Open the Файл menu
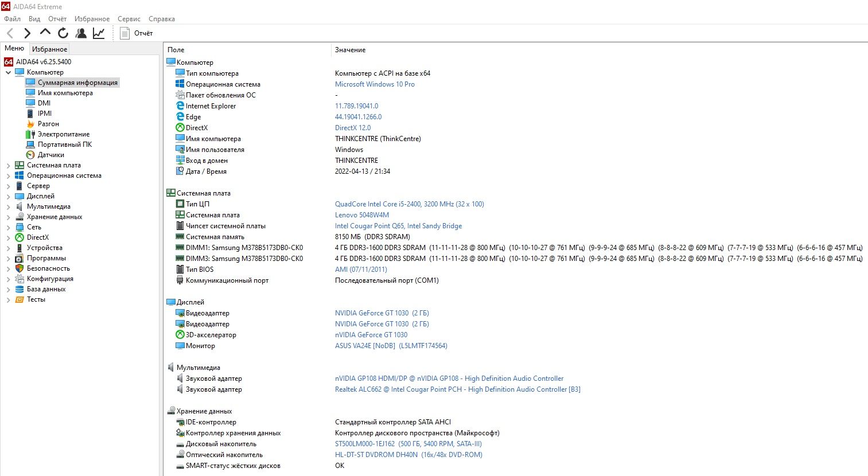The width and height of the screenshot is (868, 476). pos(12,19)
